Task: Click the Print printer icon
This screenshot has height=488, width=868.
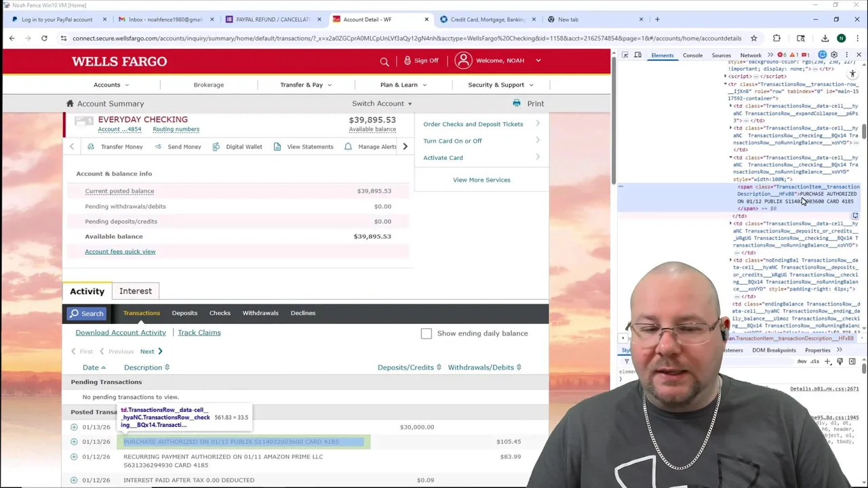Action: click(517, 103)
